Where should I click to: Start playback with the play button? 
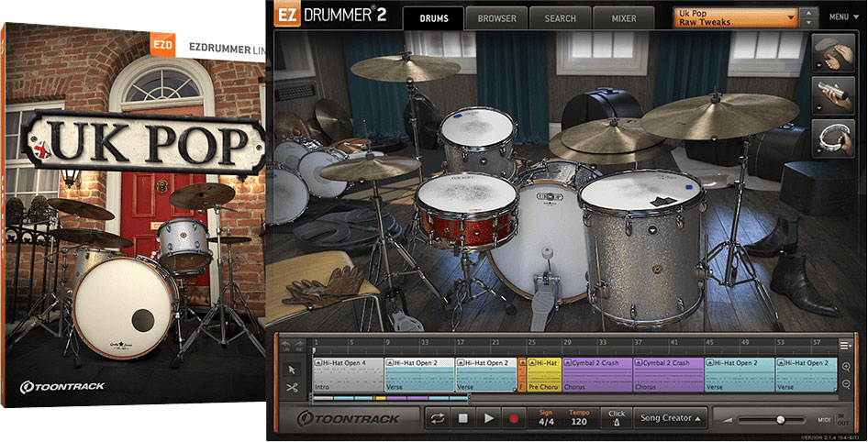point(488,419)
